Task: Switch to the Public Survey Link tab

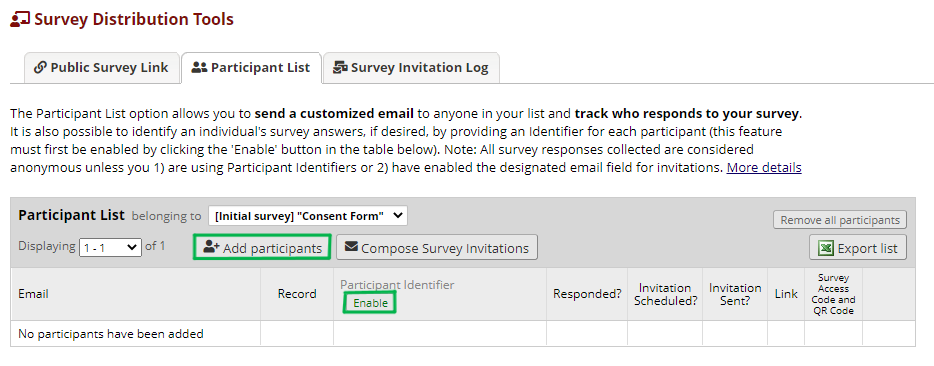Action: [x=101, y=67]
